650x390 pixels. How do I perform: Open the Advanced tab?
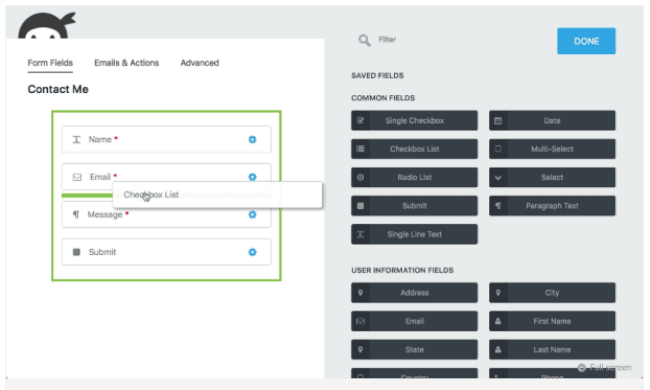click(199, 63)
